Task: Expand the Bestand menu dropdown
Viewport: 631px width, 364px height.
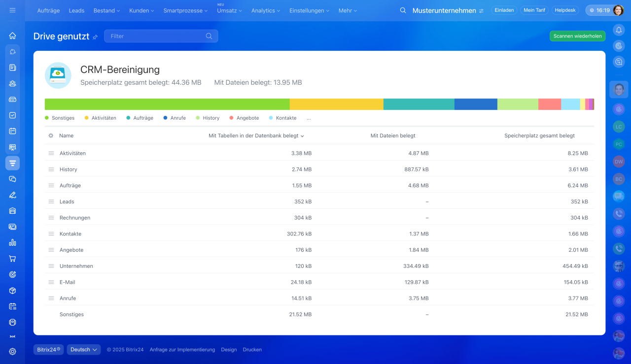Action: point(106,10)
